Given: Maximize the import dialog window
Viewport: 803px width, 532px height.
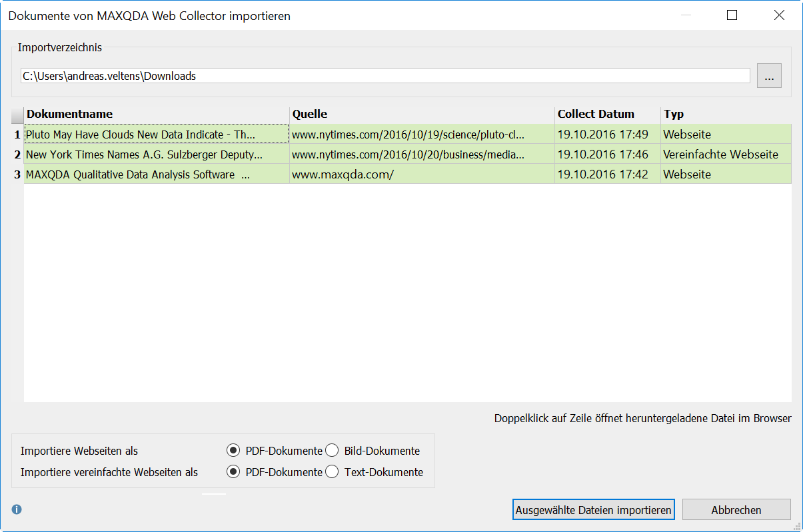Looking at the screenshot, I should 732,15.
